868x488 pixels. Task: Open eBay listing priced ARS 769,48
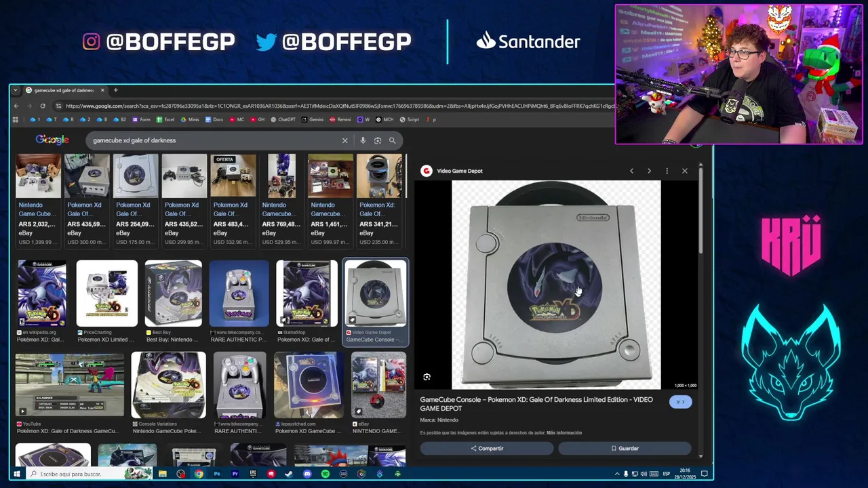pos(281,200)
